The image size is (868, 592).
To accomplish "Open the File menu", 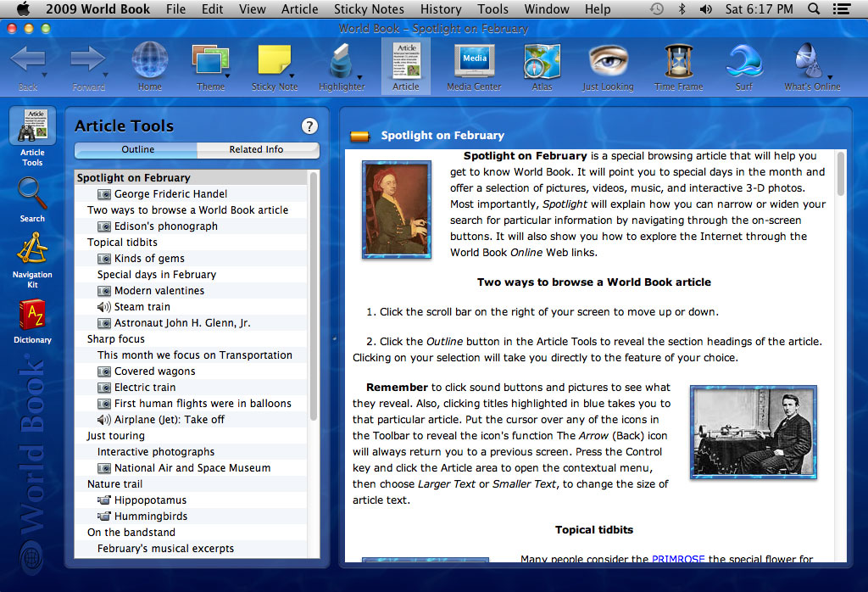I will click(x=175, y=8).
